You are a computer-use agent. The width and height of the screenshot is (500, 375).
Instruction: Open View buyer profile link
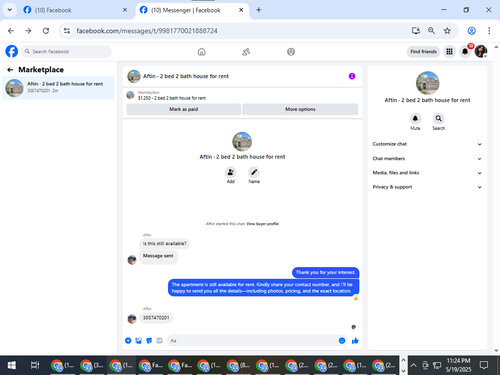tap(262, 224)
